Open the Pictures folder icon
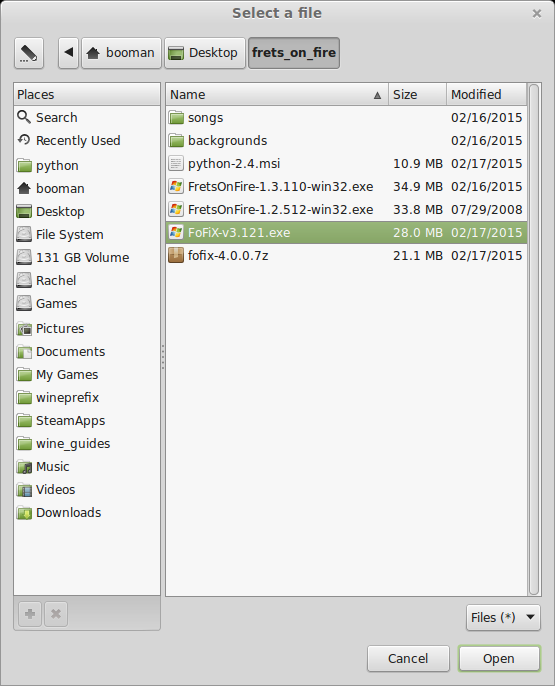This screenshot has height=686, width=555. (x=24, y=329)
